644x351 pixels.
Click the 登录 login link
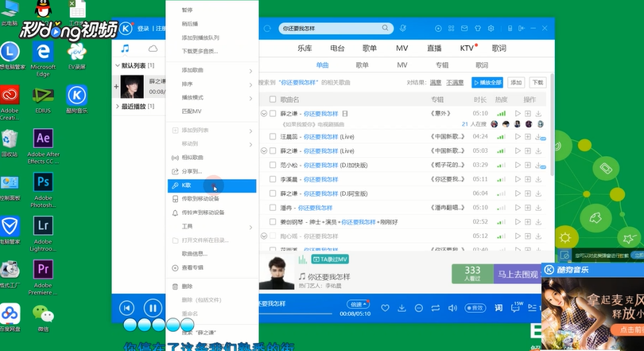point(143,29)
